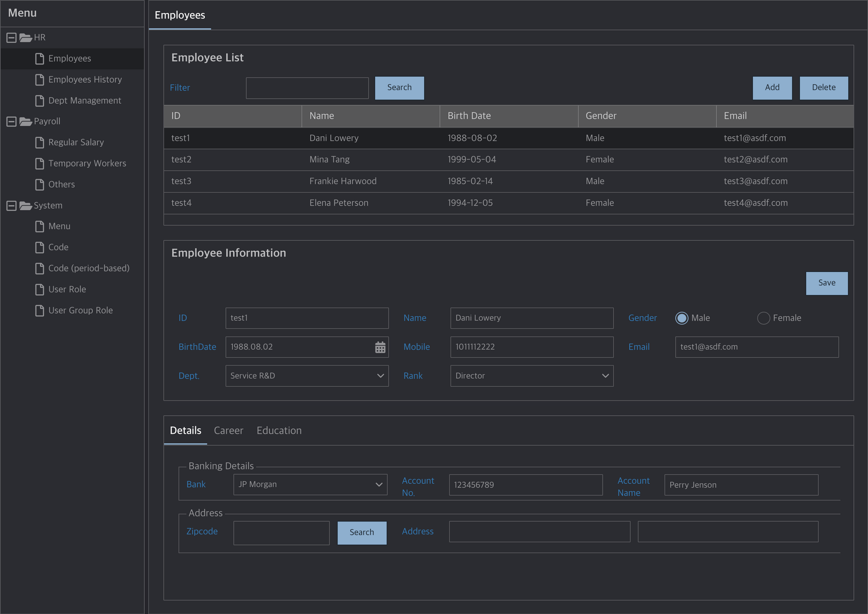Click the document icon beside Regular Salary
Screen dimensions: 868x614
click(x=39, y=142)
